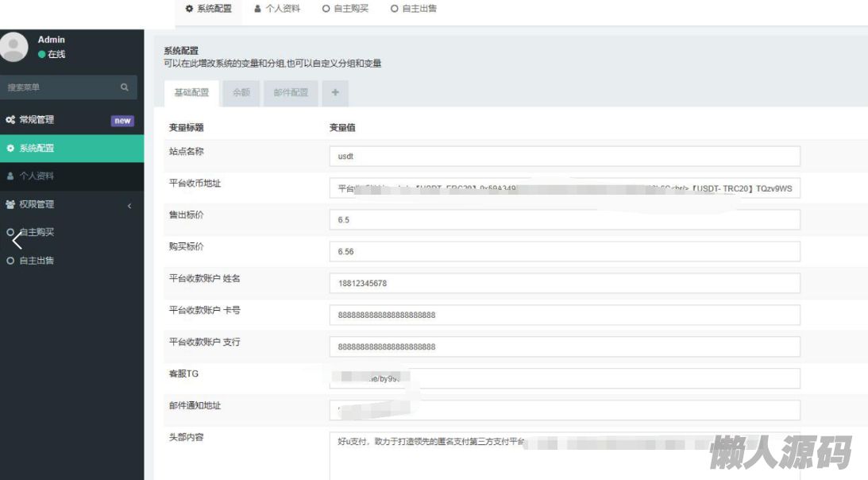868x480 pixels.
Task: Click the Admin user avatar
Action: click(14, 47)
